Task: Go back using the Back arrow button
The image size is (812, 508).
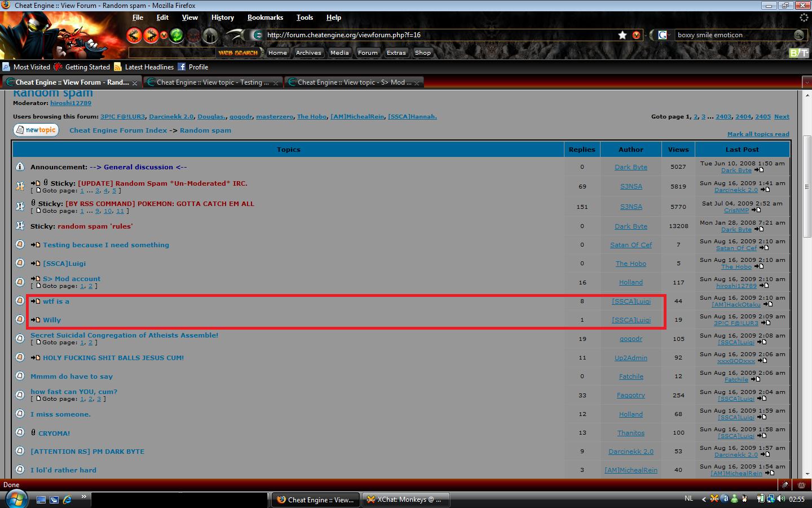Action: pyautogui.click(x=134, y=35)
